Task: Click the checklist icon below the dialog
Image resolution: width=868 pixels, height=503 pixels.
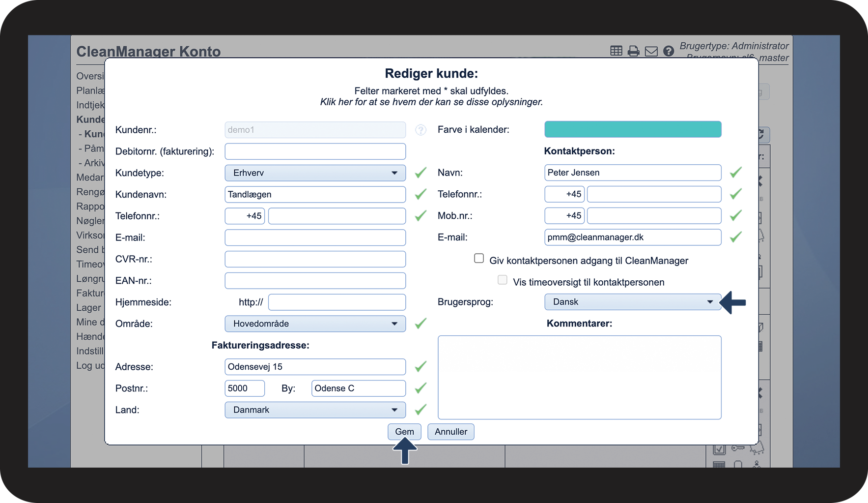Action: click(x=719, y=449)
